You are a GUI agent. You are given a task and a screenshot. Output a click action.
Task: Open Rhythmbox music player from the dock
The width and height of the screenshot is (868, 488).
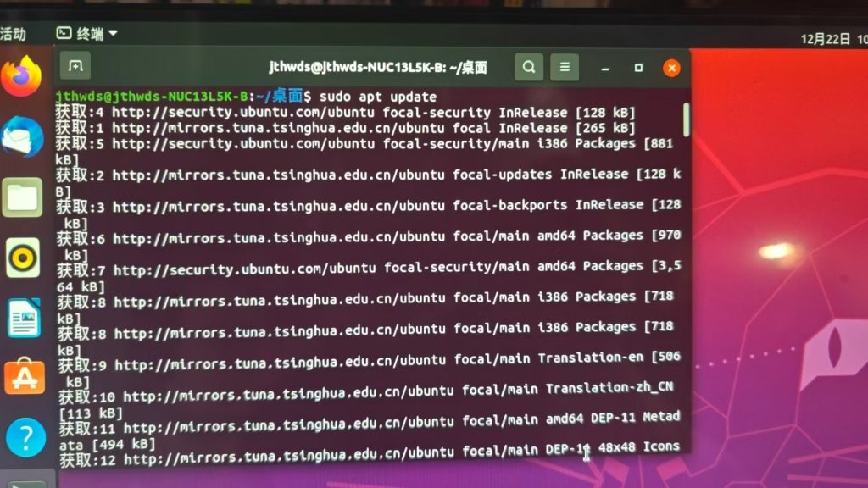(x=23, y=258)
